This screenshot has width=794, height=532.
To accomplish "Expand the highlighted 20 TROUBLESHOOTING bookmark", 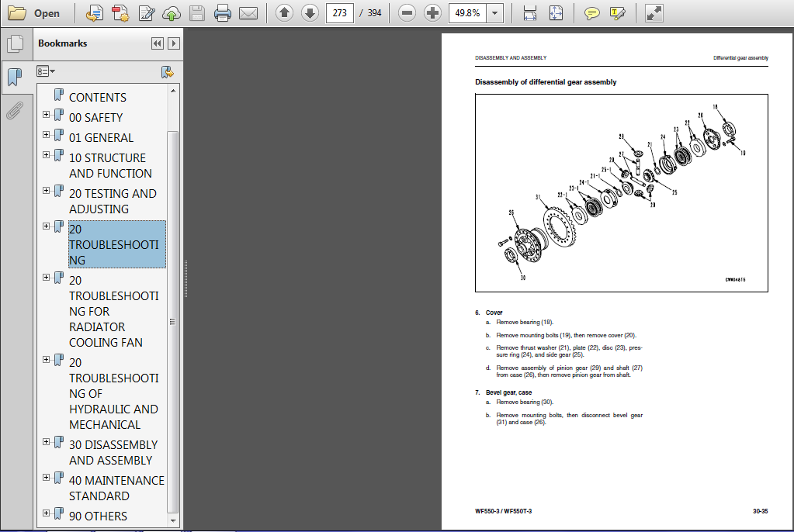I will 46,226.
